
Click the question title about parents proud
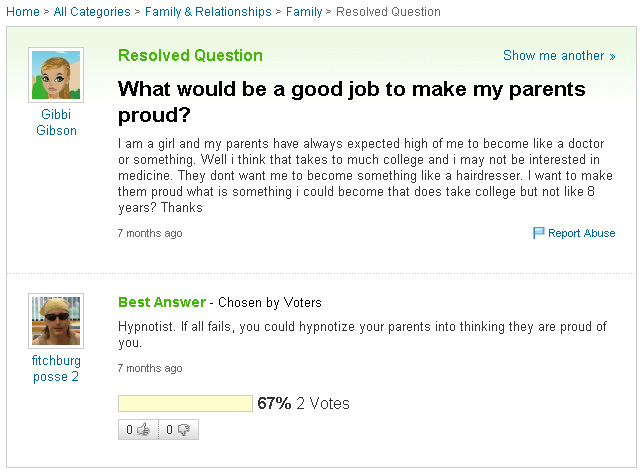point(352,102)
